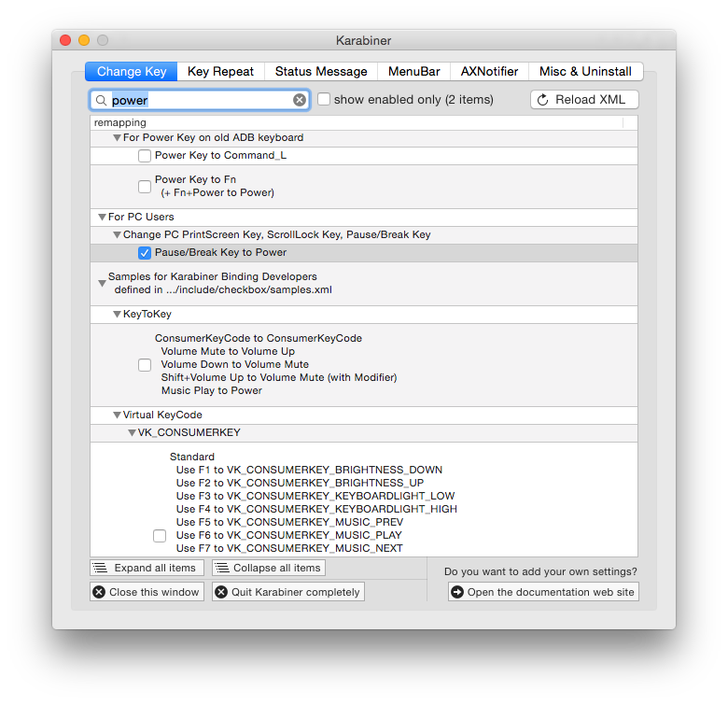Collapse Samples for Karabiner Binding Developers

pyautogui.click(x=102, y=283)
